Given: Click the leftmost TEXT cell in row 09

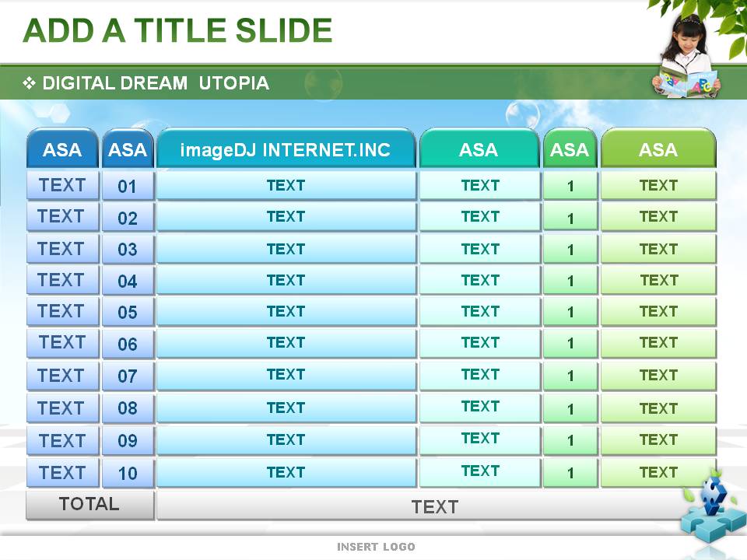Looking at the screenshot, I should pos(62,440).
